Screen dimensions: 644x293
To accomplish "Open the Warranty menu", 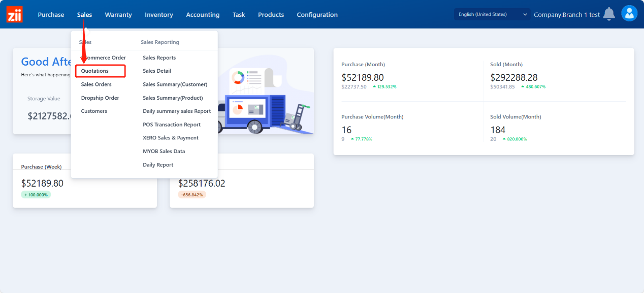I will click(118, 15).
